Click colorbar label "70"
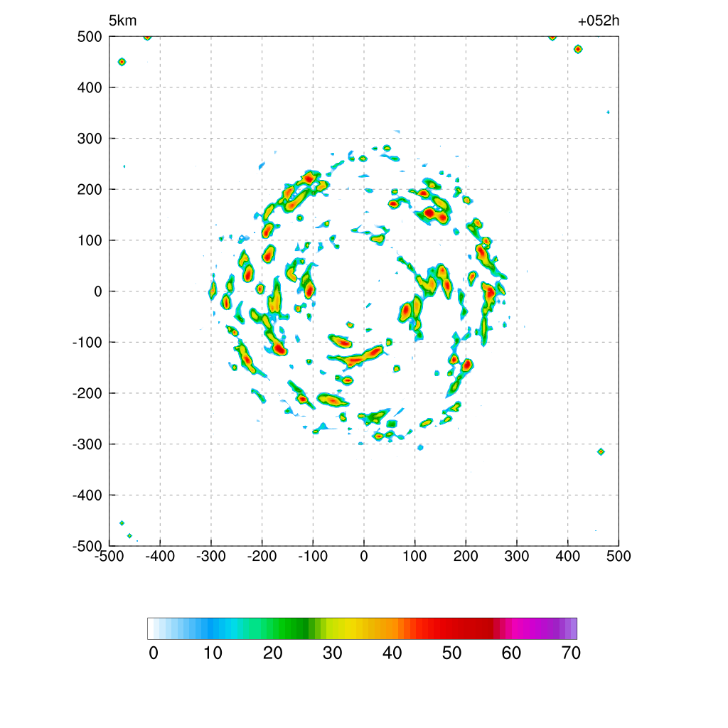This screenshot has width=728, height=728. (x=571, y=653)
